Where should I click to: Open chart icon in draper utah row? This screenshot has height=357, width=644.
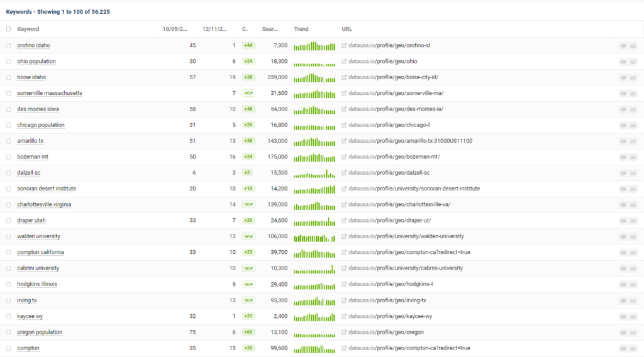633,221
